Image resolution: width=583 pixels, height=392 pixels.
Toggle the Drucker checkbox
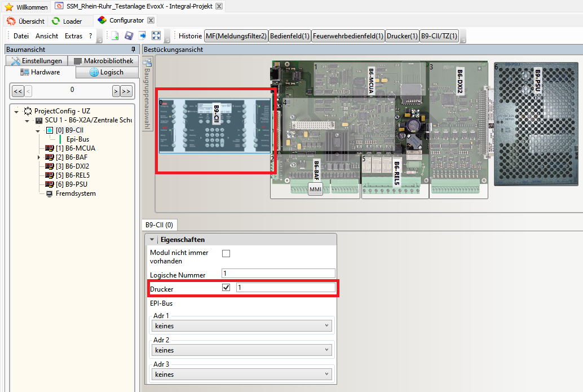tap(226, 288)
